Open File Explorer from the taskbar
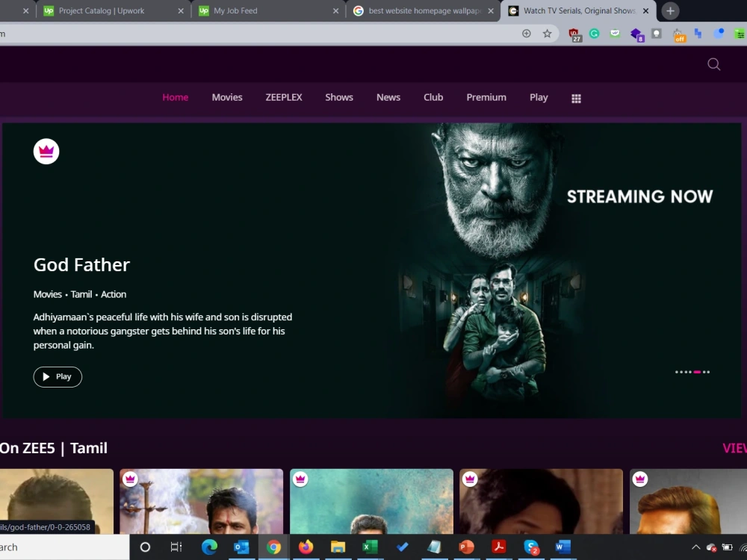This screenshot has height=560, width=747. coord(338,547)
